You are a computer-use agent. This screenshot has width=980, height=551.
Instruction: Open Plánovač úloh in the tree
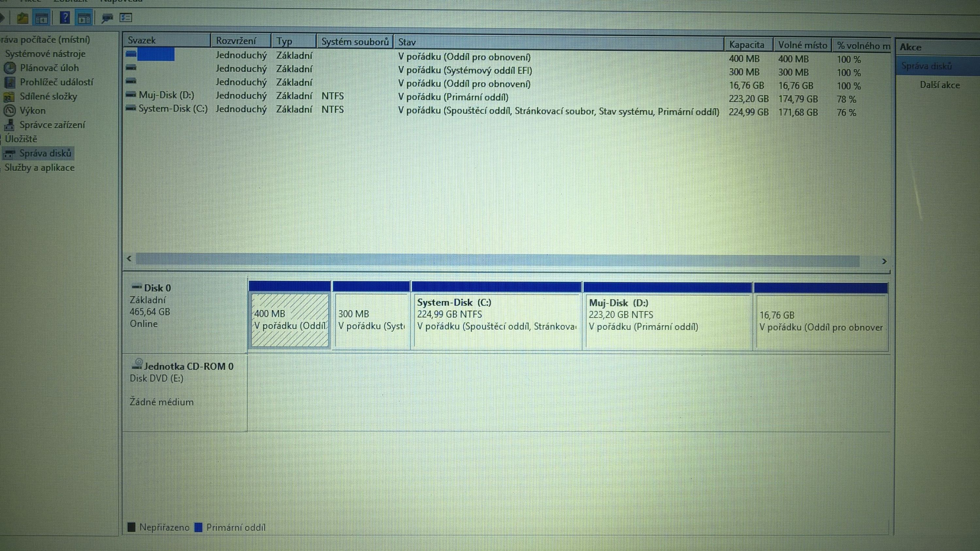click(49, 68)
